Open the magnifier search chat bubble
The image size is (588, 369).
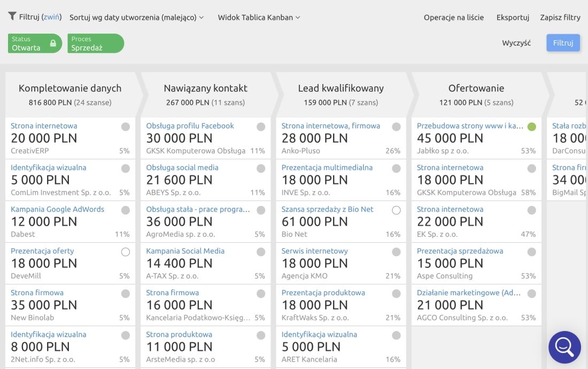pyautogui.click(x=564, y=347)
